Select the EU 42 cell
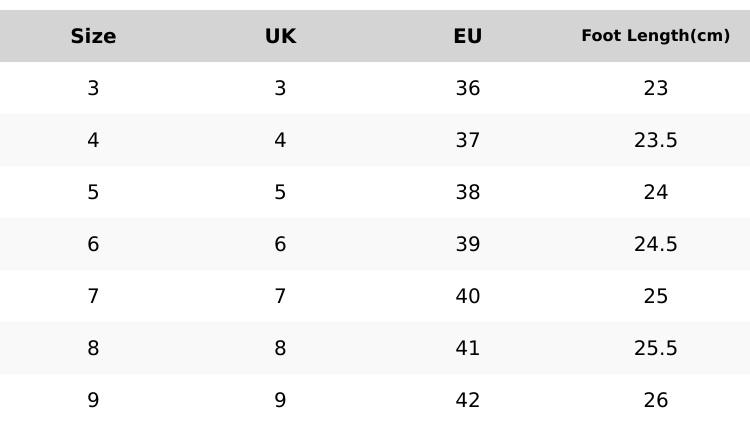Screen dimensions: 750x426 pyautogui.click(x=468, y=400)
